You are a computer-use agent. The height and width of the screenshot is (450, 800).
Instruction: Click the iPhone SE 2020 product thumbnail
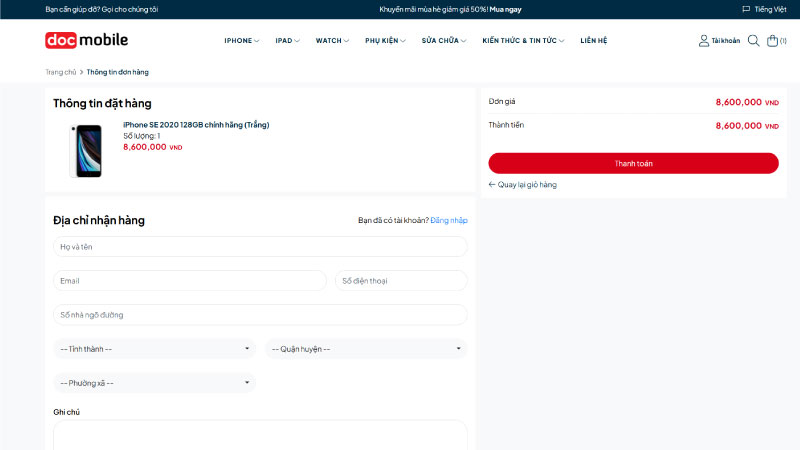[86, 151]
